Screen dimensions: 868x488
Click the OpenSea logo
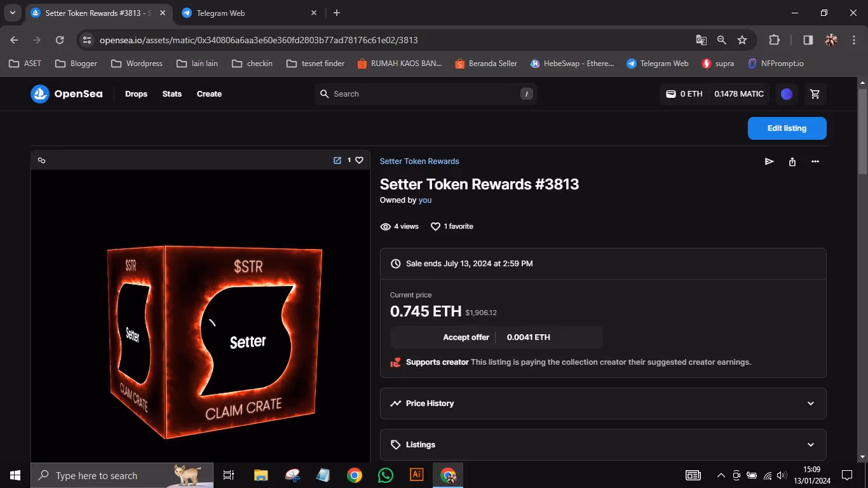point(67,94)
